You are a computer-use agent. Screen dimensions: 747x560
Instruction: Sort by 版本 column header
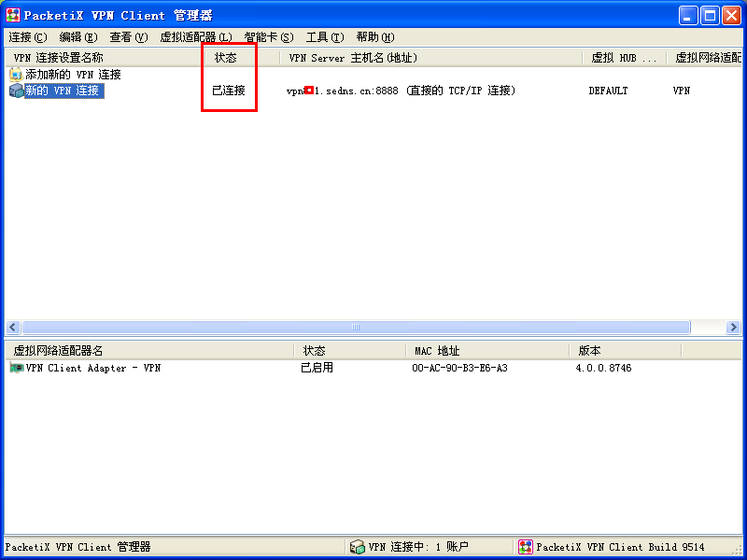(x=626, y=351)
